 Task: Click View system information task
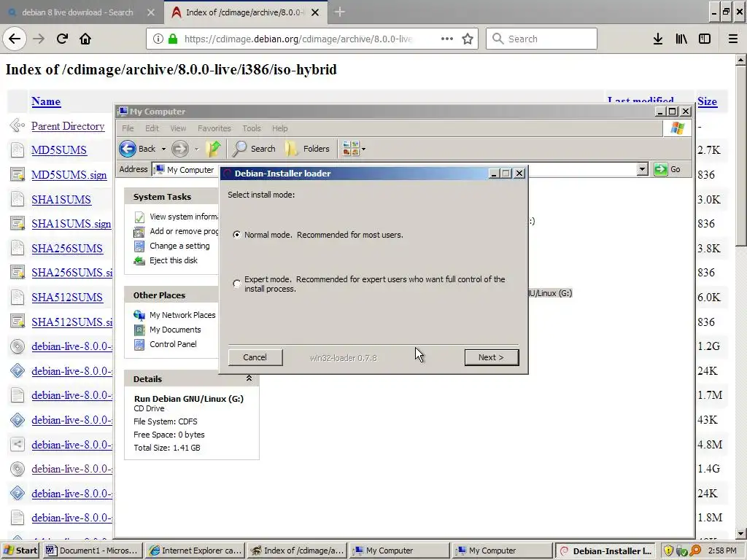[x=177, y=217]
